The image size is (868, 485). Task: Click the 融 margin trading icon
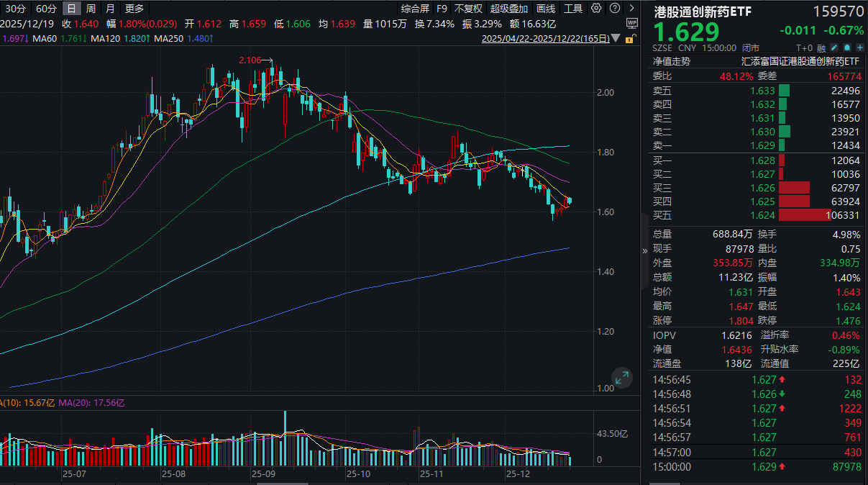821,47
